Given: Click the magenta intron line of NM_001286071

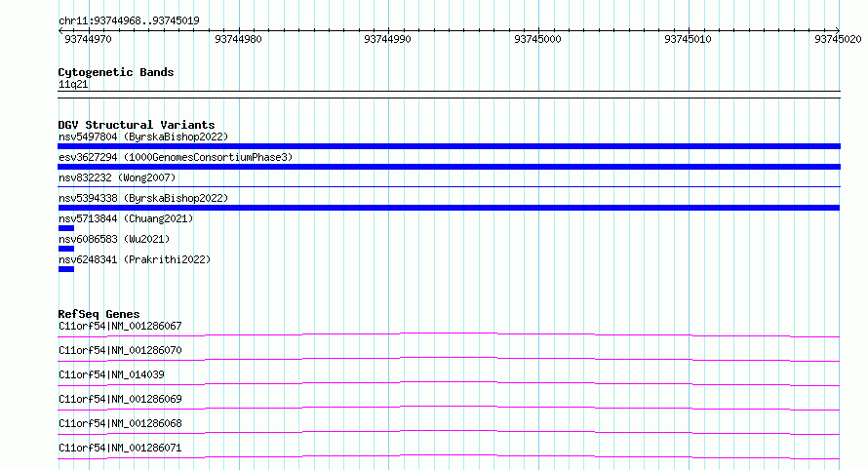Looking at the screenshot, I should 449,455.
